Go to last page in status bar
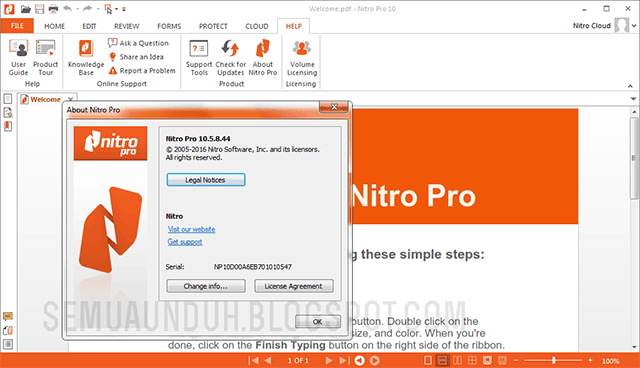 (x=344, y=360)
